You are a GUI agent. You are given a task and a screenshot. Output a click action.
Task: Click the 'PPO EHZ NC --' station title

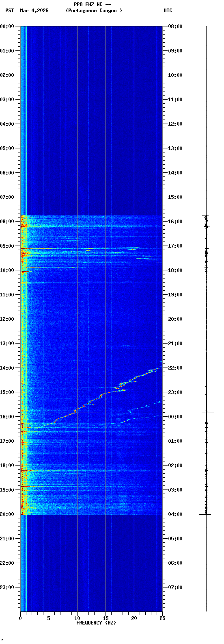pyautogui.click(x=92, y=4)
